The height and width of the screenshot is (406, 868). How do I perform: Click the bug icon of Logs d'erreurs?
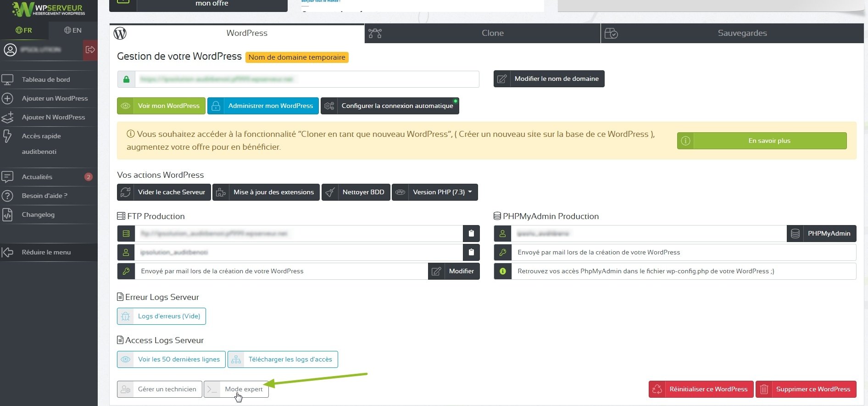[x=125, y=316]
